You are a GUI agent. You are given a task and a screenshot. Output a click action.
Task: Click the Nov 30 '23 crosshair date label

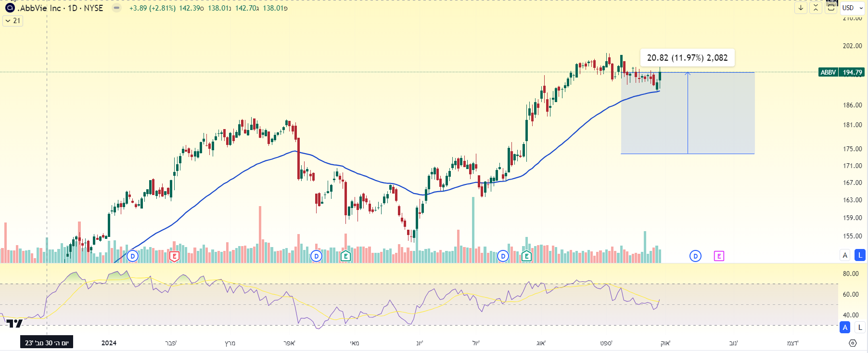[x=47, y=343]
